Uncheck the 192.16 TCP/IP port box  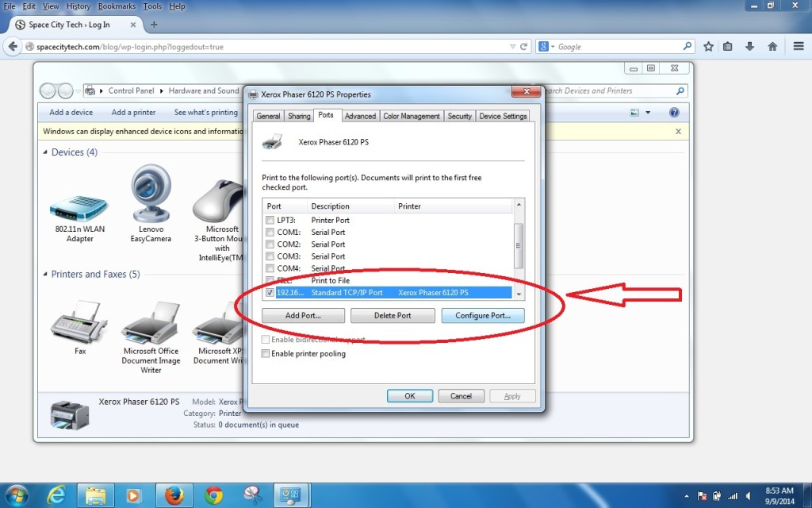[x=270, y=292]
